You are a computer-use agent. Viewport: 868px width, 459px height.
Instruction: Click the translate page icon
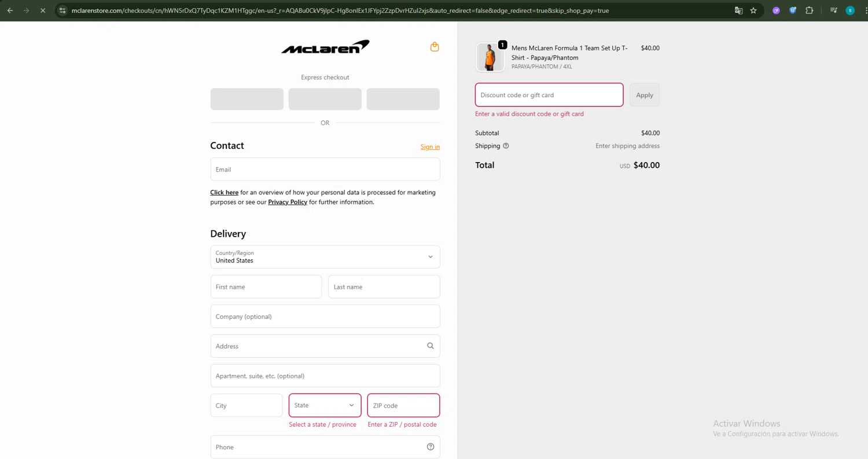[738, 10]
